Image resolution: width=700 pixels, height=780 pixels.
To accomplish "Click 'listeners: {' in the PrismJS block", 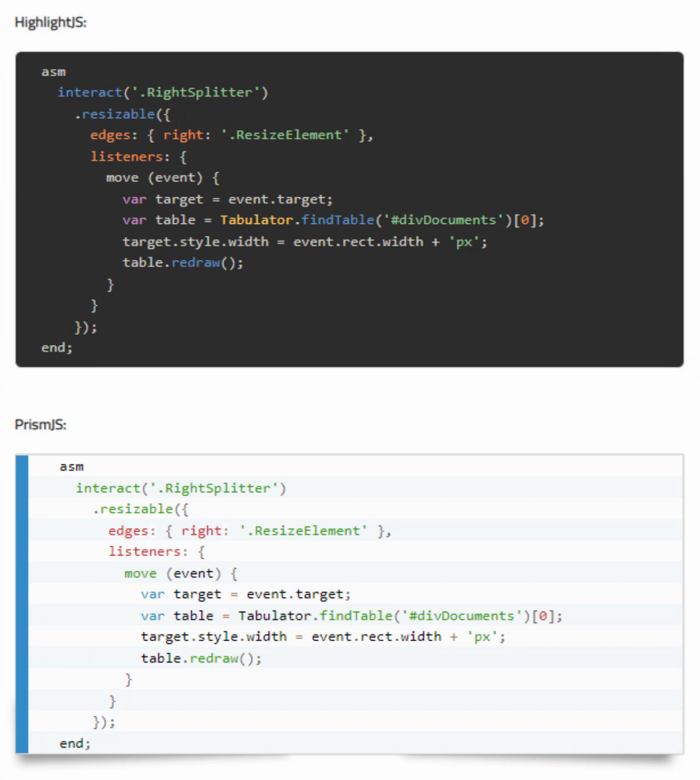I will coord(156,552).
